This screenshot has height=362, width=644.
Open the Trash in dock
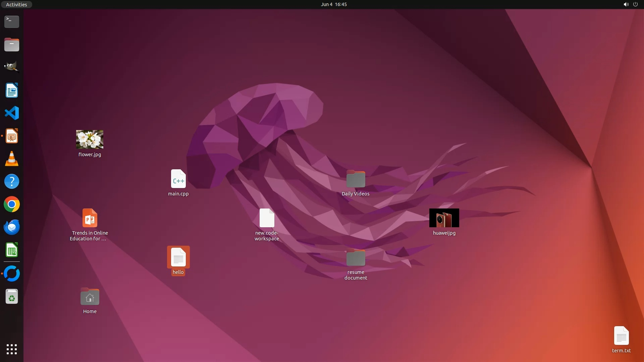[12, 297]
